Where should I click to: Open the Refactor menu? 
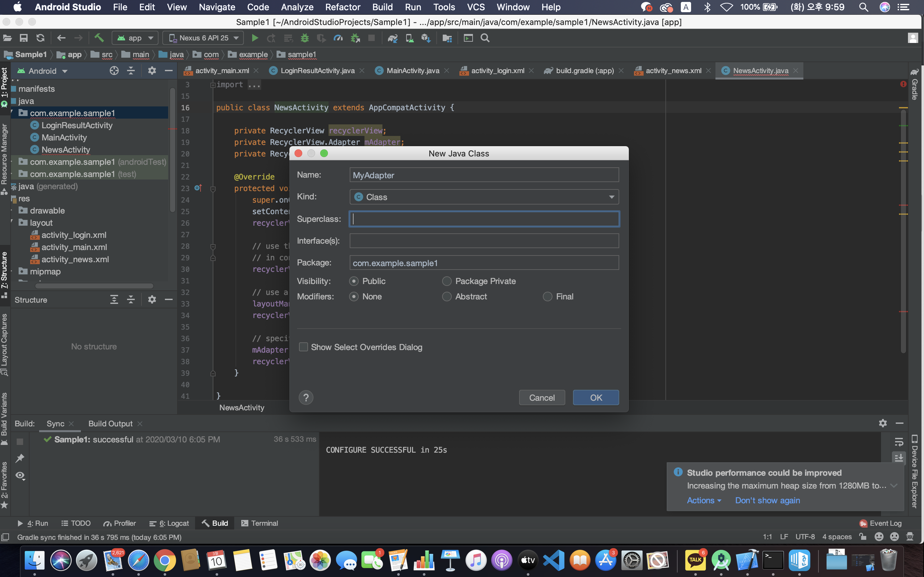pyautogui.click(x=343, y=7)
